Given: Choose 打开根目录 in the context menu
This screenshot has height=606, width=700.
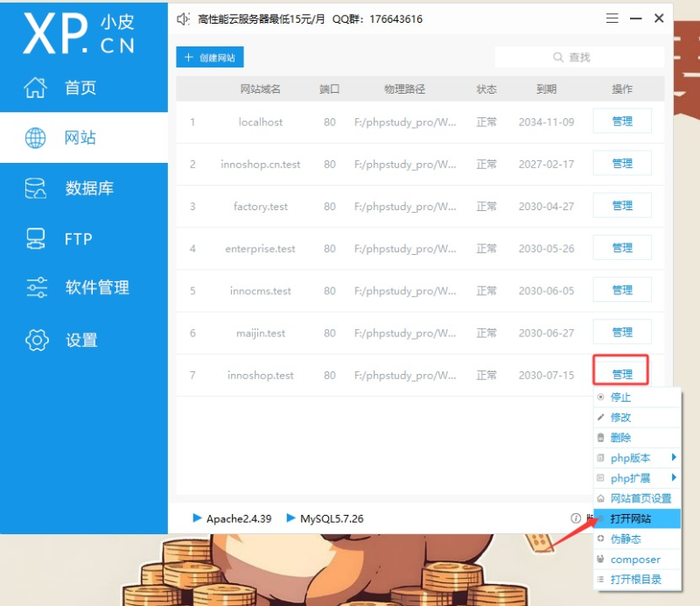Looking at the screenshot, I should (637, 579).
